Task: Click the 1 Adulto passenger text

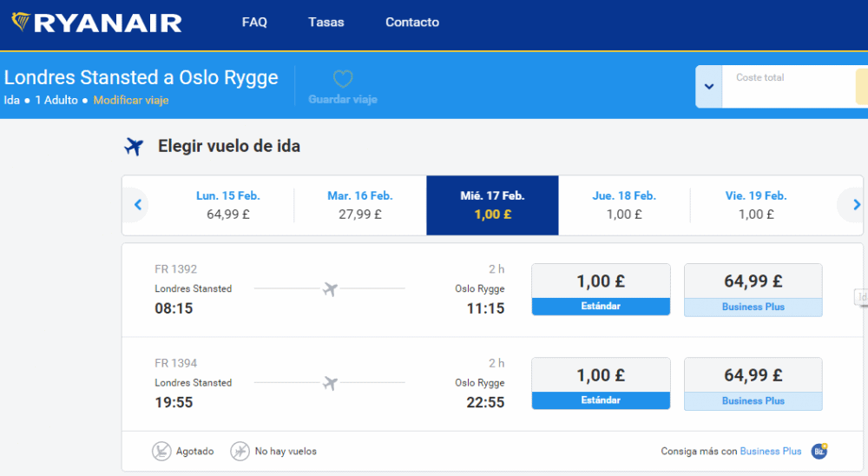Action: 56,100
